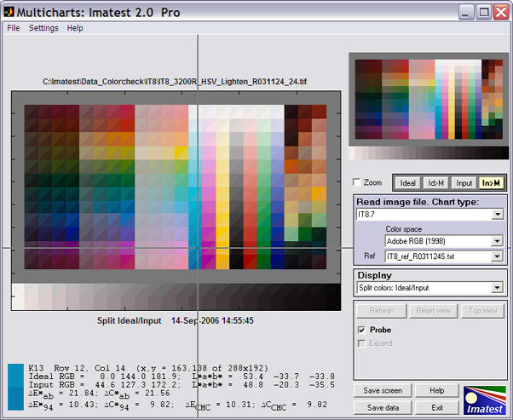Viewport: 513px width, 420px height.
Task: Click the Help button beside Save screen
Action: (x=437, y=390)
